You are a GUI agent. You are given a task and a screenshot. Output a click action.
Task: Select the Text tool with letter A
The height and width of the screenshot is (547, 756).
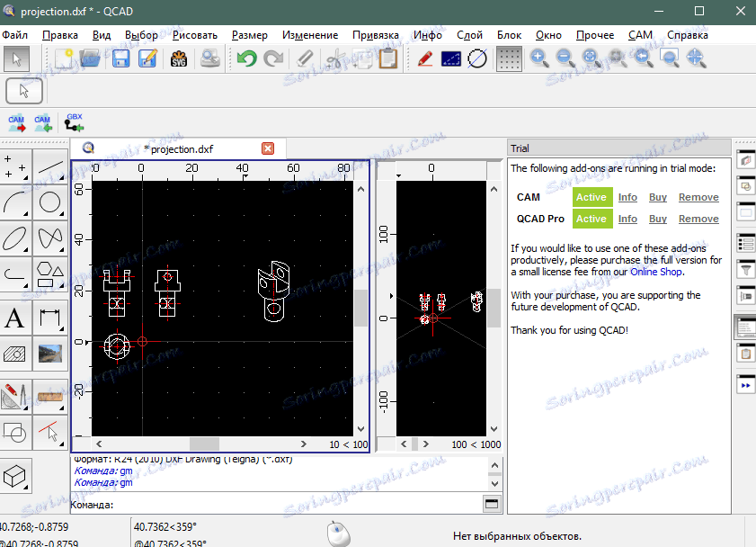pyautogui.click(x=15, y=318)
